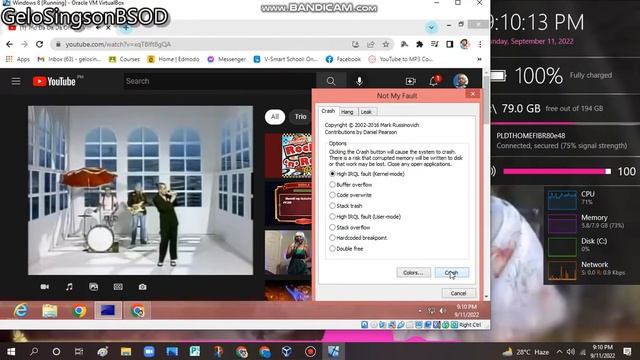The image size is (640, 360).
Task: Open the YouTube hamburger guide menu
Action: tap(16, 81)
